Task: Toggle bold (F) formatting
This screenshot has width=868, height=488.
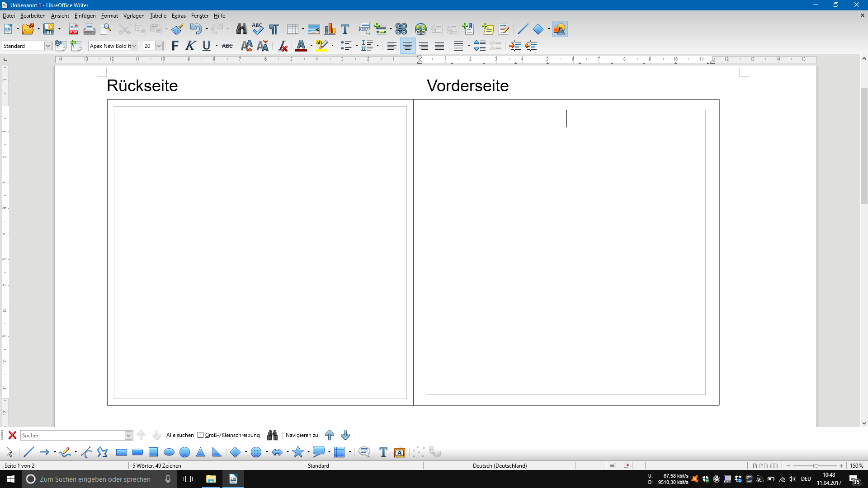Action: pyautogui.click(x=175, y=46)
